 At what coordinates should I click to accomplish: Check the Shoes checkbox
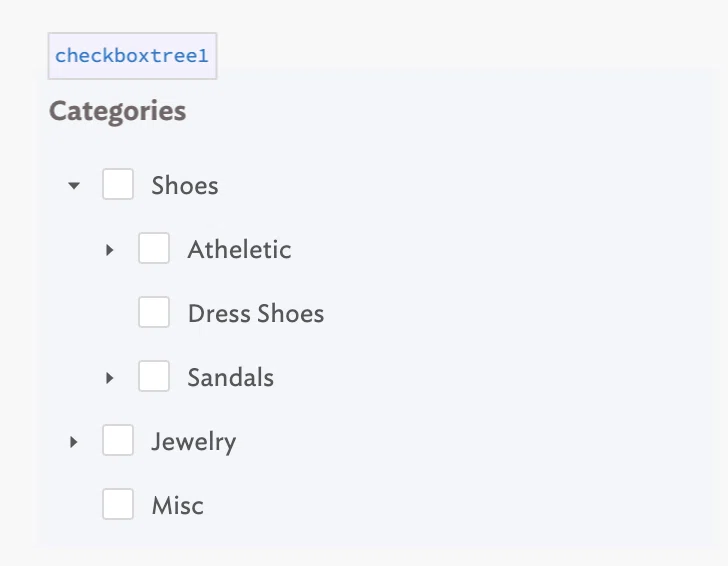(x=118, y=184)
